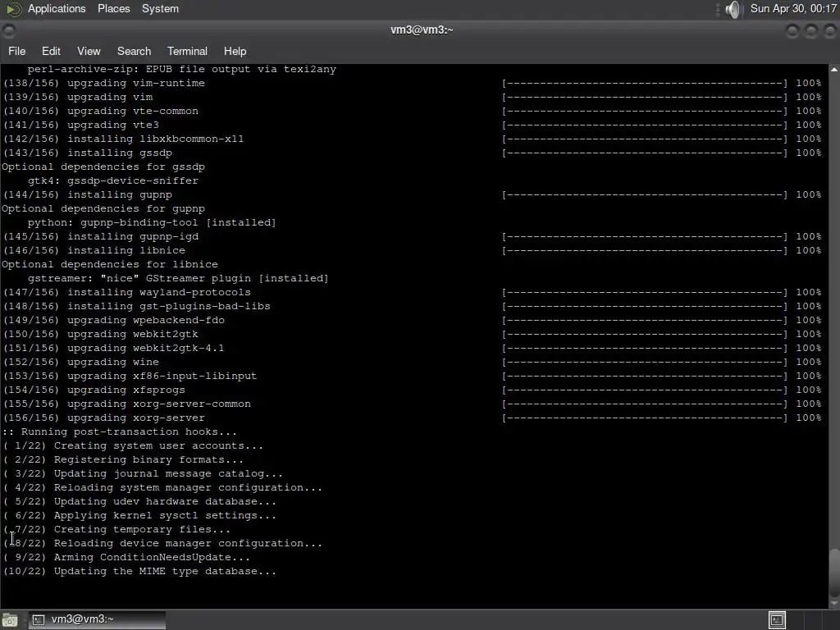Screen dimensions: 840x630
Task: Click the desktop logo icon beside Applications
Action: coord(14,9)
